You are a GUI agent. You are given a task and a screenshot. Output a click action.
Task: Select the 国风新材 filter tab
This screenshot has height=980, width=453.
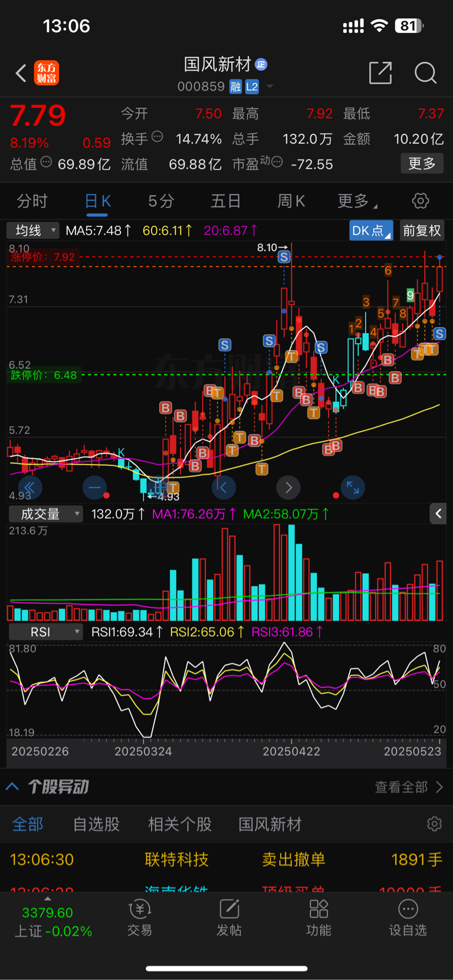coord(270,824)
